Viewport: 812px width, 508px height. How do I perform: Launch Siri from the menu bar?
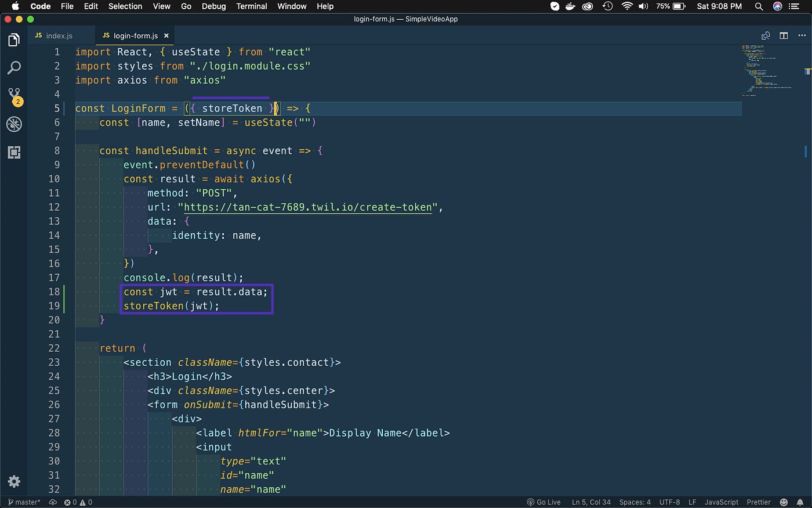point(778,6)
